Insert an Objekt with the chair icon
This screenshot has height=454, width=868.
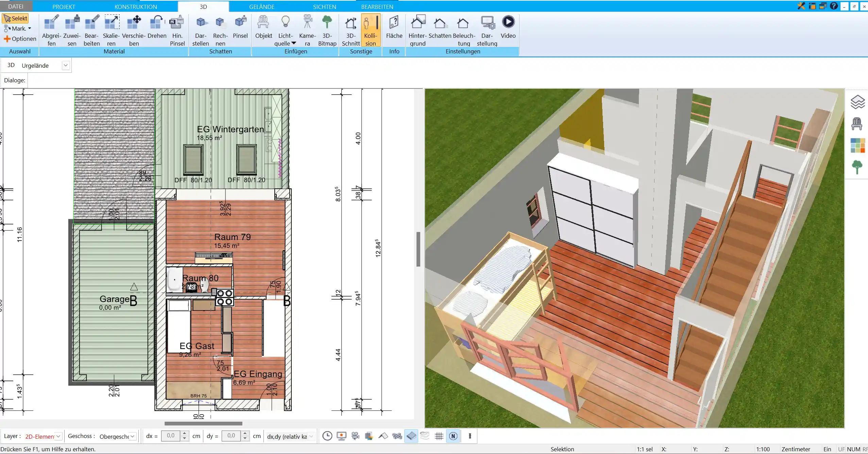click(263, 27)
